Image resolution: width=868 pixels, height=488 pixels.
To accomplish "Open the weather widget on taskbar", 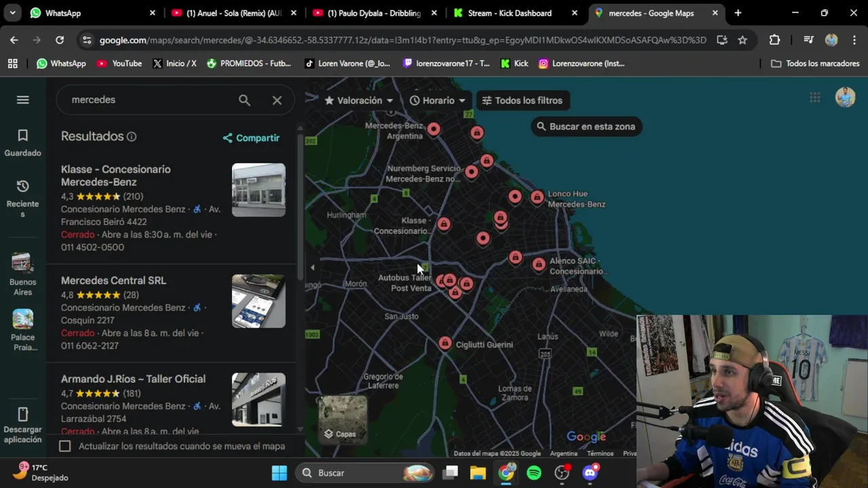I will click(41, 472).
